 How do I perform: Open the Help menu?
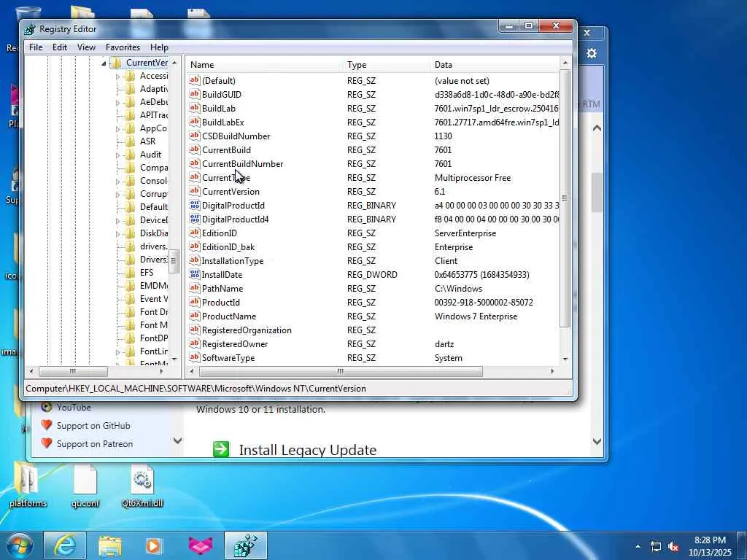(x=159, y=47)
